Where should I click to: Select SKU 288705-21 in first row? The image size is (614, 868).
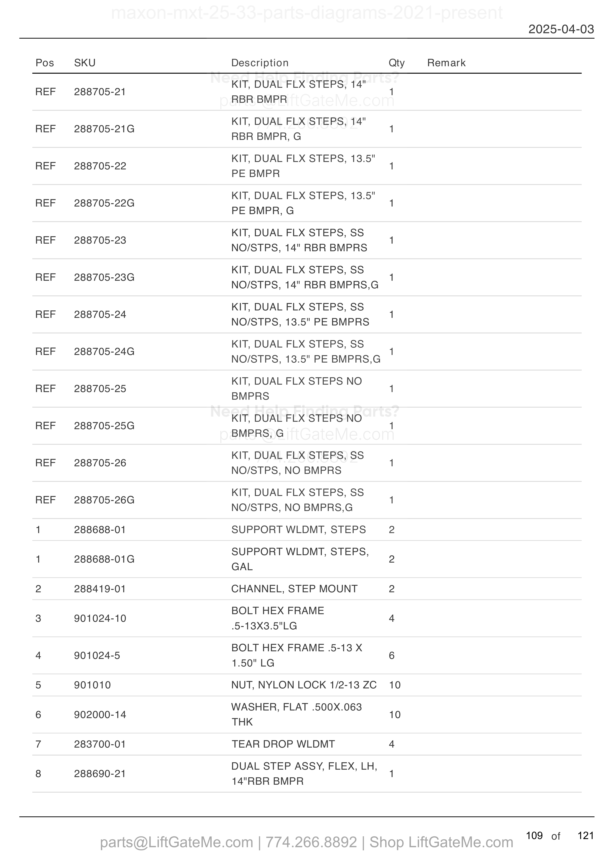click(100, 92)
